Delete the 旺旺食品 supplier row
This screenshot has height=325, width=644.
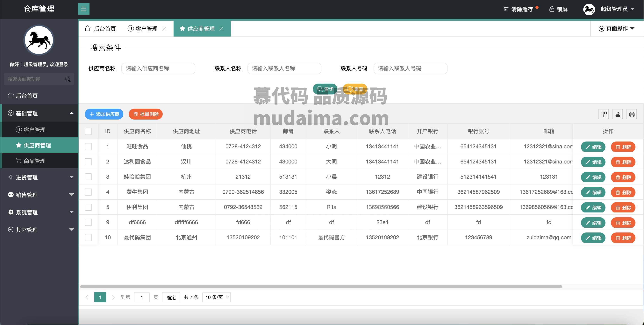tap(623, 147)
